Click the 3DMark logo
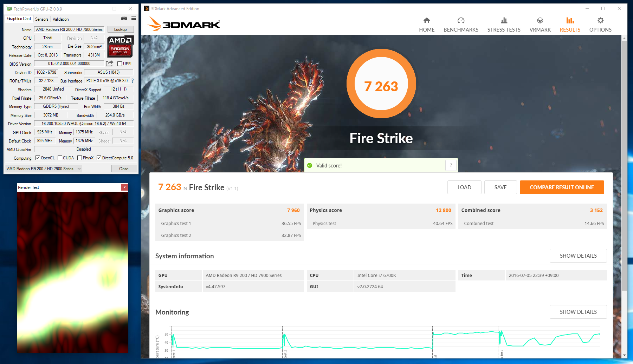The width and height of the screenshot is (633, 364). (184, 24)
